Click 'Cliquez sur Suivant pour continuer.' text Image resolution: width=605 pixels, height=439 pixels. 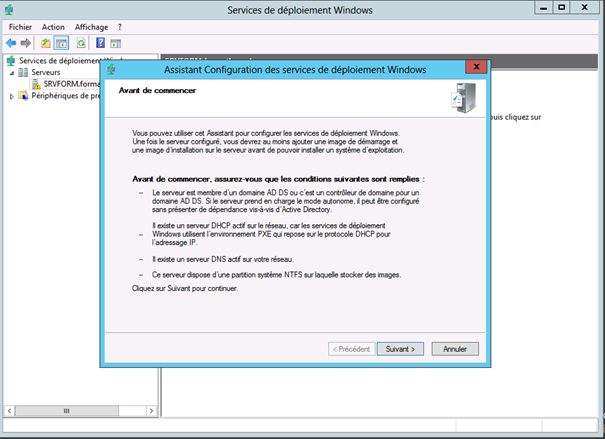tap(185, 288)
